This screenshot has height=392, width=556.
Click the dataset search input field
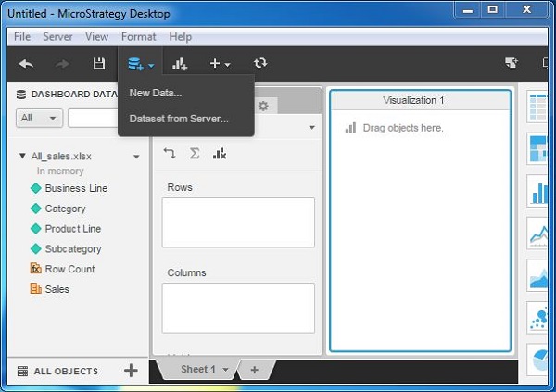click(93, 119)
